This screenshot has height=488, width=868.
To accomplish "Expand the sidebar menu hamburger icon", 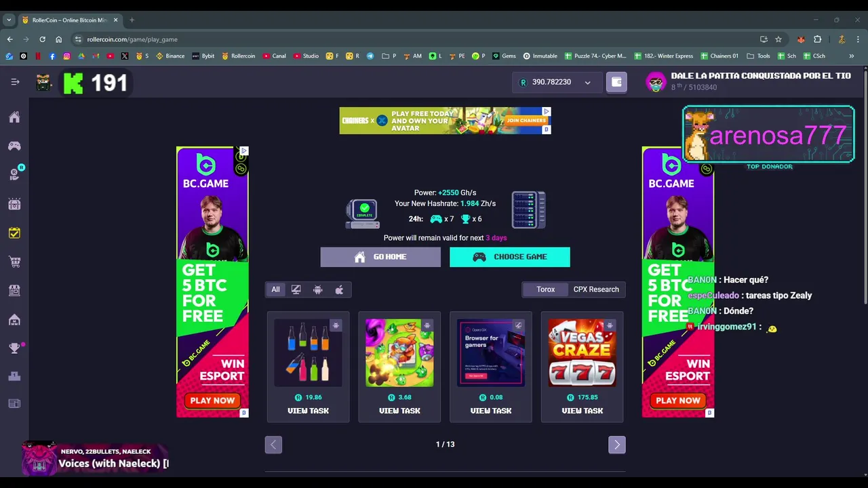I will coord(15,82).
